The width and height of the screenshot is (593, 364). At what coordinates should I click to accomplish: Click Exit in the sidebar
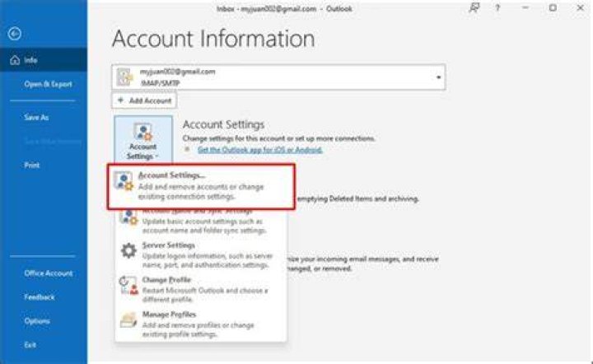[30, 345]
